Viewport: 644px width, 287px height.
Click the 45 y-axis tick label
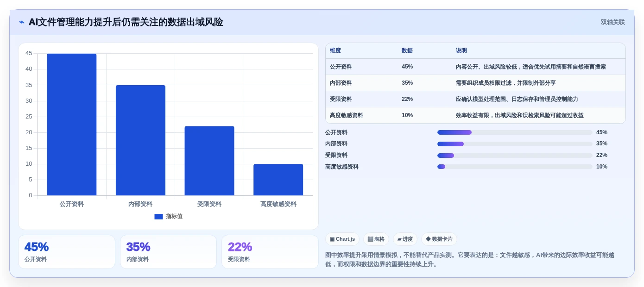click(29, 53)
